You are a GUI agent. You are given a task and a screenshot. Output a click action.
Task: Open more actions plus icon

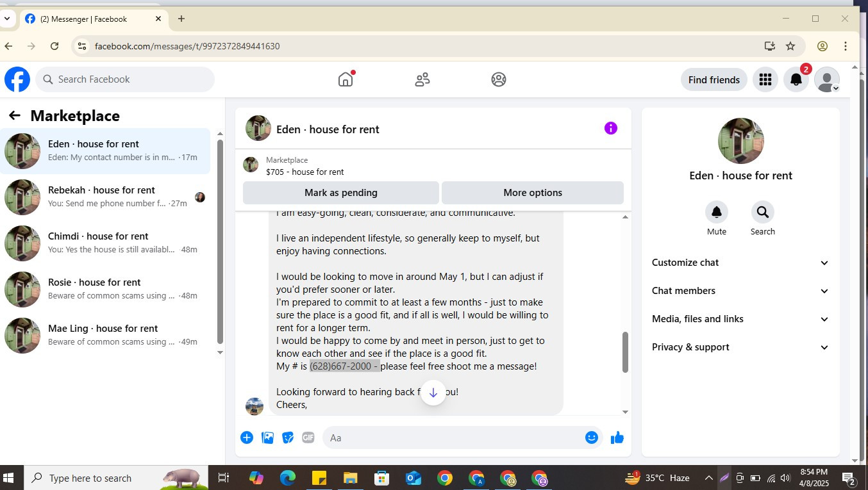(x=247, y=437)
